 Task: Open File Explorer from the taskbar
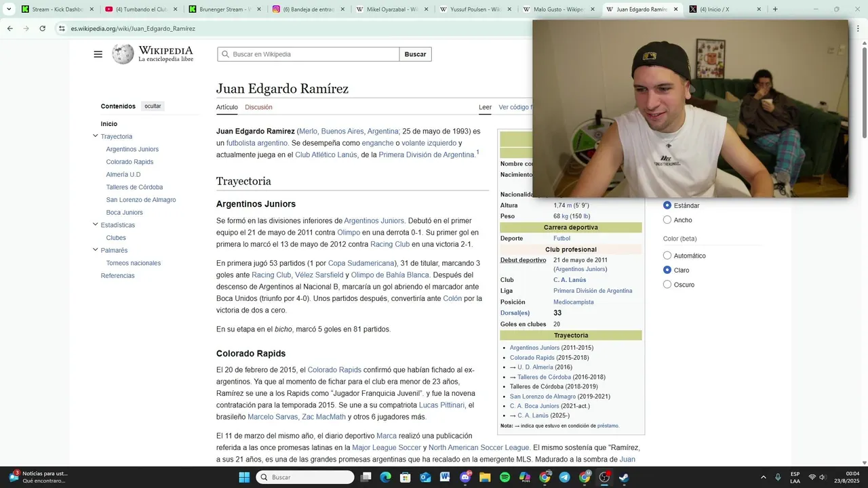(485, 477)
